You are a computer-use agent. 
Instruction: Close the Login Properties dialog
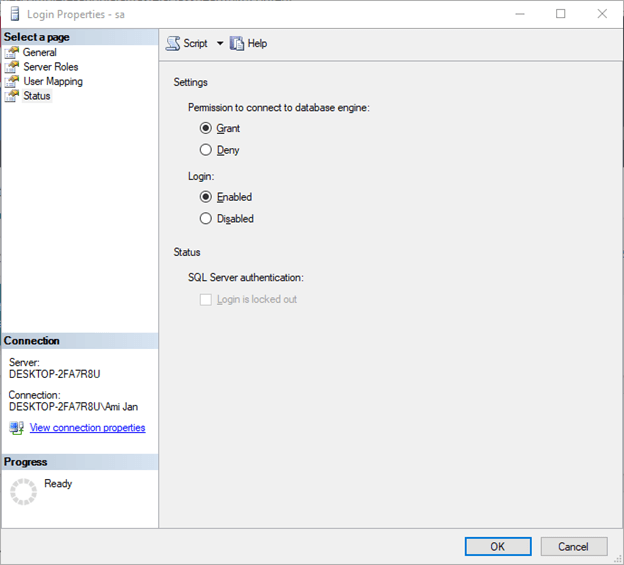tap(602, 14)
